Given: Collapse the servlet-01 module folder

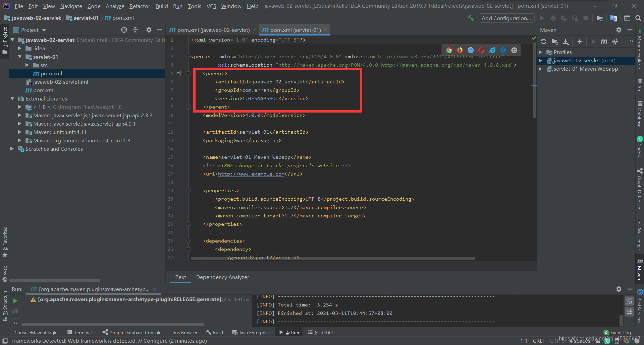Looking at the screenshot, I should click(x=20, y=57).
